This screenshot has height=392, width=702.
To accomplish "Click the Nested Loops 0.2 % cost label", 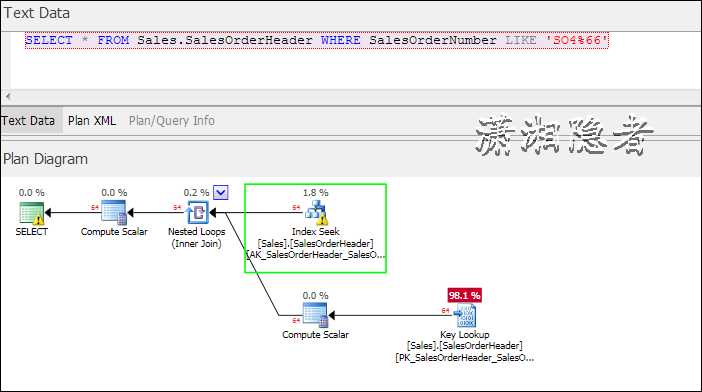I will coord(196,192).
